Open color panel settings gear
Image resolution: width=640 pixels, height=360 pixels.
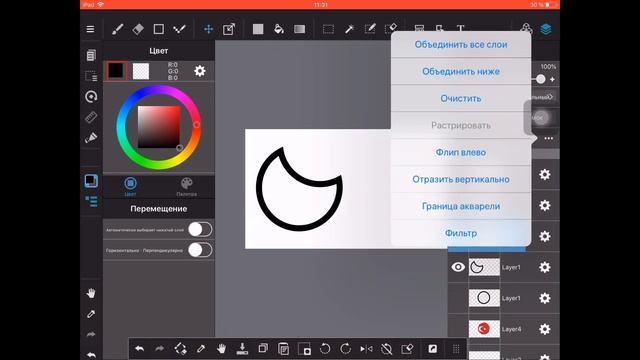(200, 71)
